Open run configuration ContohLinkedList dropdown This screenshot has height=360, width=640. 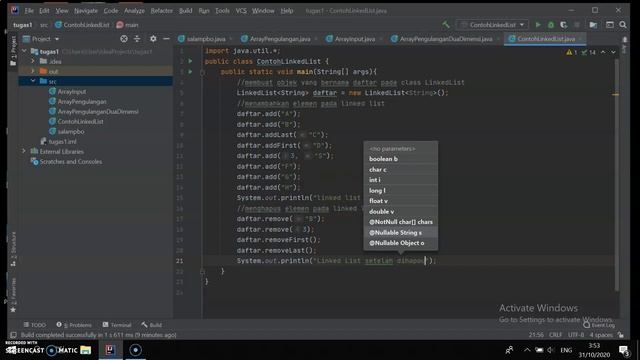pyautogui.click(x=492, y=25)
